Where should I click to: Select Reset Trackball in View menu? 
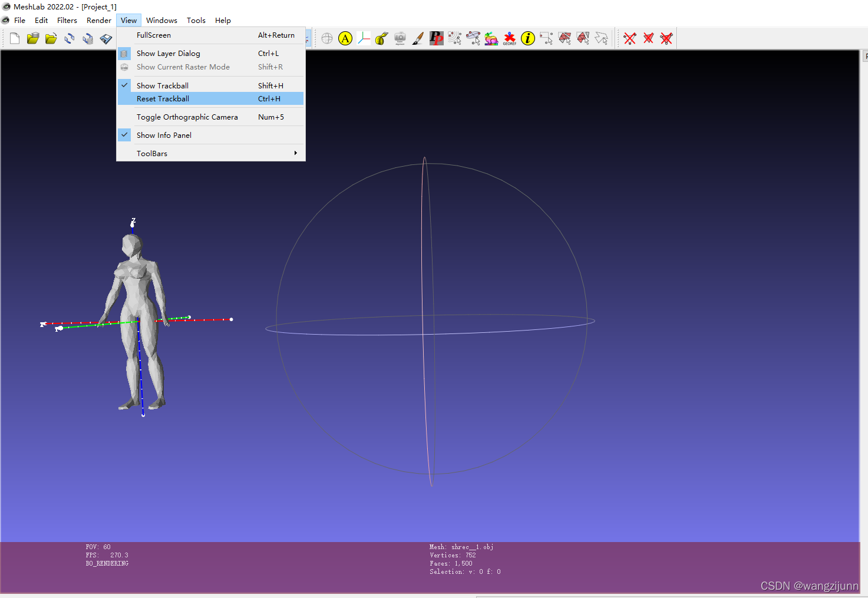pyautogui.click(x=210, y=98)
